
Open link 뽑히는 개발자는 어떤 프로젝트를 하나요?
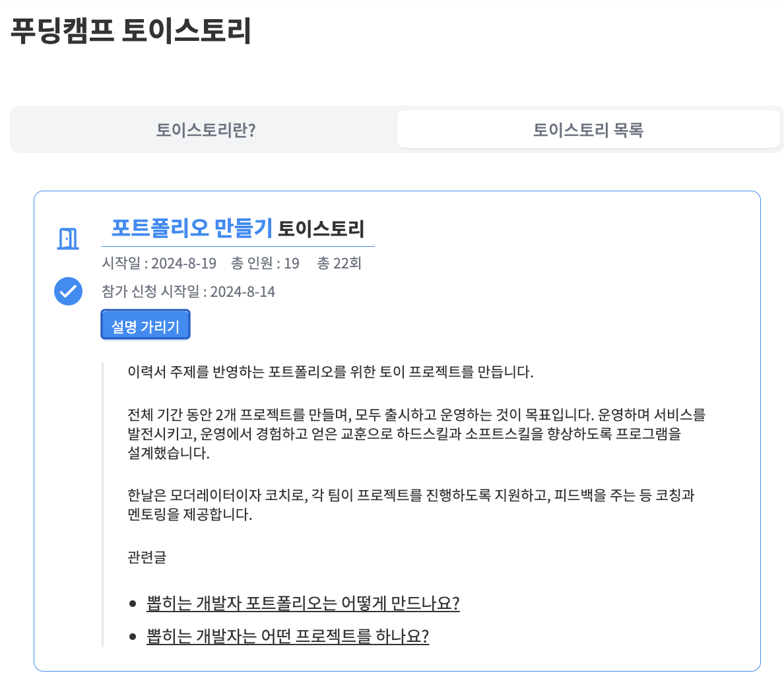point(288,636)
